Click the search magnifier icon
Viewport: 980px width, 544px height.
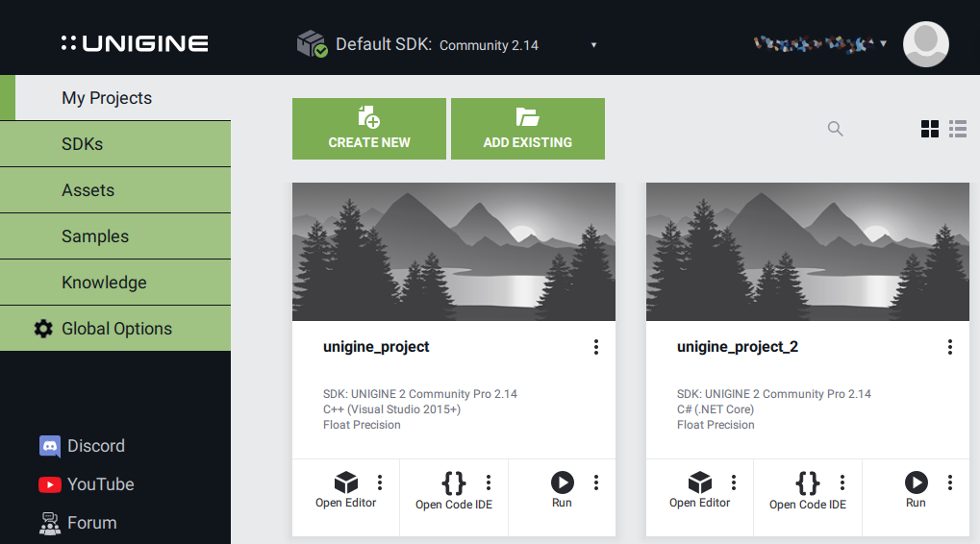835,129
